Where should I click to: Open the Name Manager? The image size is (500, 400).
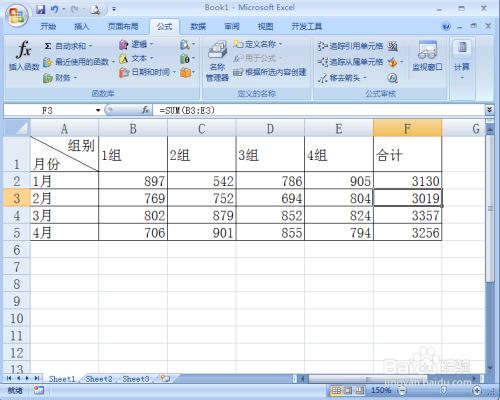(217, 61)
